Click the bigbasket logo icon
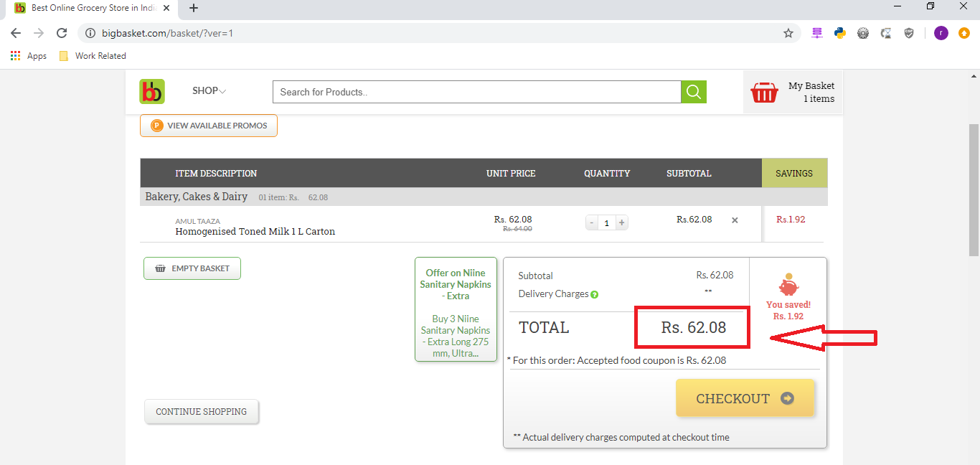Image resolution: width=980 pixels, height=465 pixels. pos(152,91)
